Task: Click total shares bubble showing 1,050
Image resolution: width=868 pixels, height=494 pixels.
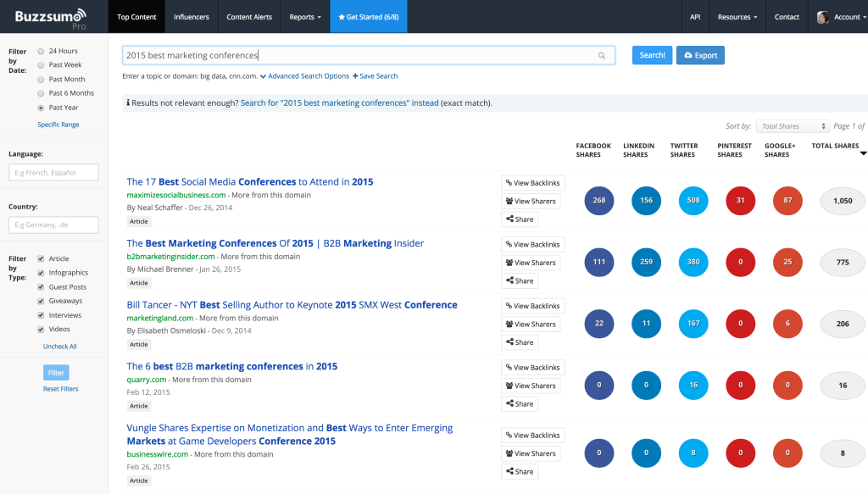Action: click(843, 201)
